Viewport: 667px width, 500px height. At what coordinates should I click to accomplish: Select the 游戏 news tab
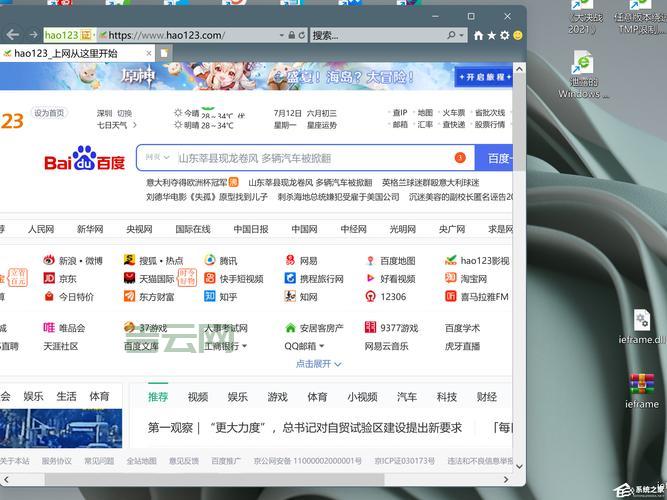[x=277, y=397]
